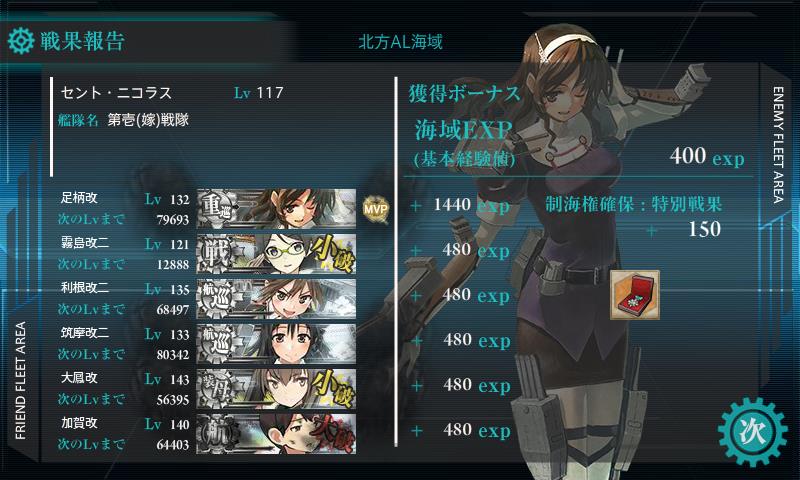Click the teal gear 次 next button
This screenshot has height=480, width=800.
752,433
